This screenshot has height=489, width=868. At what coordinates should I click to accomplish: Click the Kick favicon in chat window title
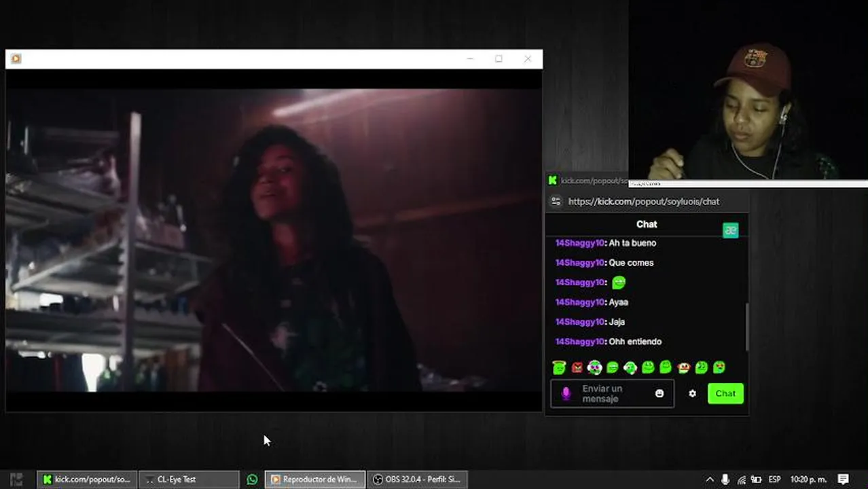click(553, 181)
